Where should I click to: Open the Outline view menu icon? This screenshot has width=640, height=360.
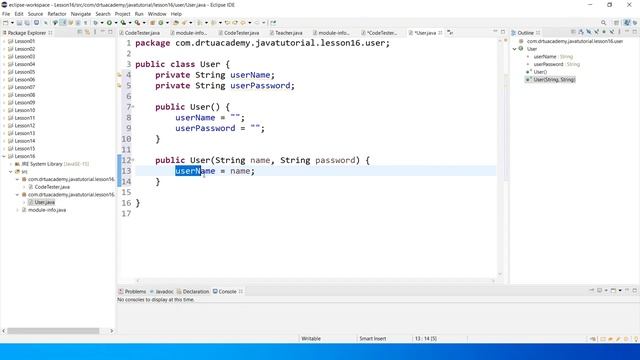tap(619, 32)
